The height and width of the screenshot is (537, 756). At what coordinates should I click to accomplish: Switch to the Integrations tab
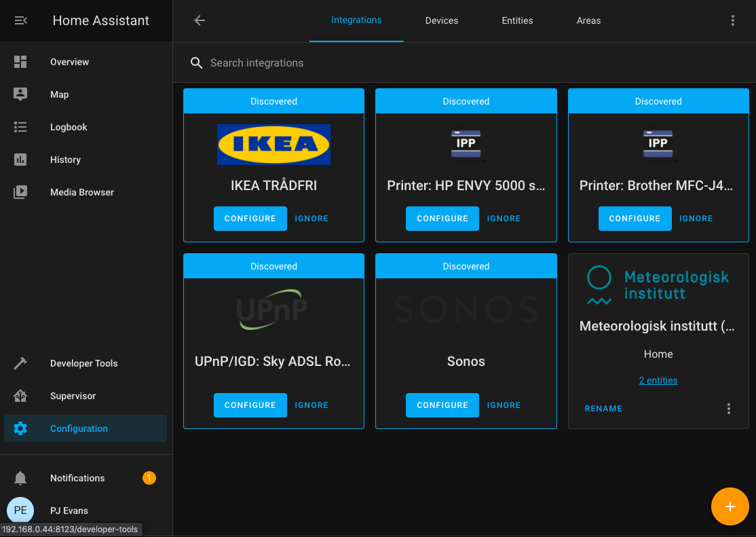pos(356,20)
